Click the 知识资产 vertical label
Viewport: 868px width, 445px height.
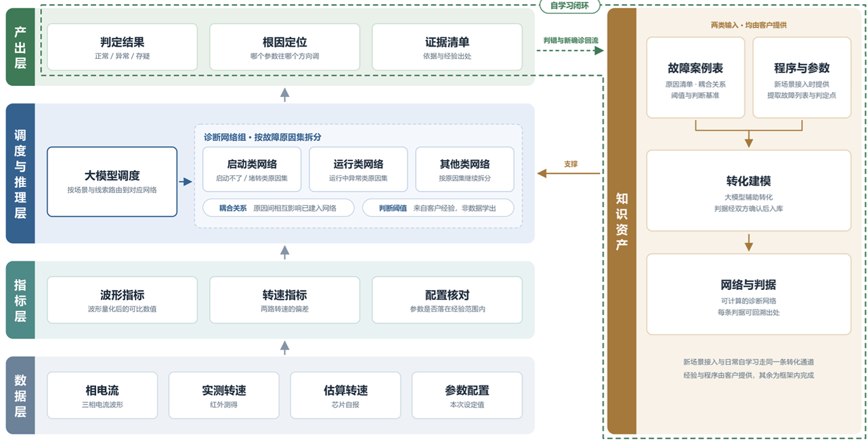click(622, 221)
